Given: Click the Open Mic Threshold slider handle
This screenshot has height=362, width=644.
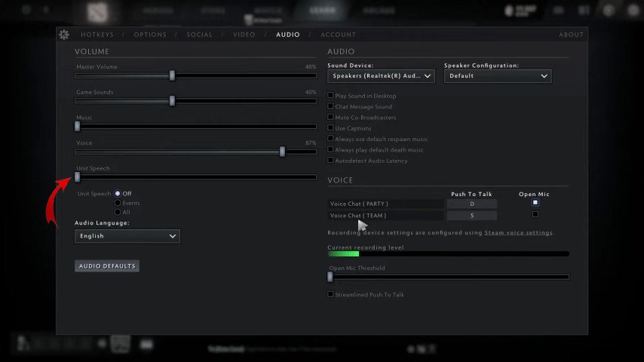Looking at the screenshot, I should 330,277.
